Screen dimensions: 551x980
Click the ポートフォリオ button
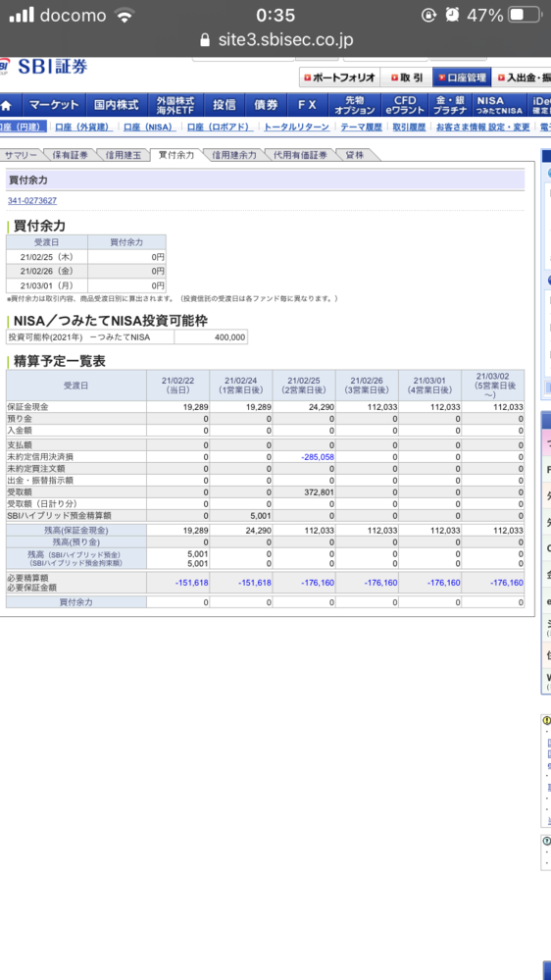tap(339, 77)
